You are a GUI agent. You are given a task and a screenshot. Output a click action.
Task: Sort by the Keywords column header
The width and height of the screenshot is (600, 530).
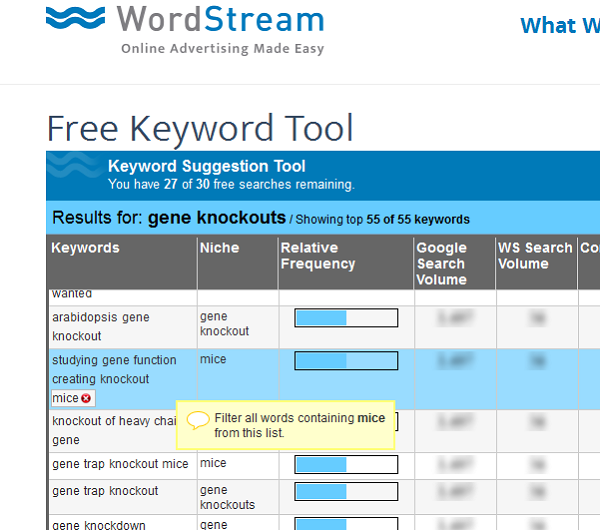pyautogui.click(x=85, y=248)
